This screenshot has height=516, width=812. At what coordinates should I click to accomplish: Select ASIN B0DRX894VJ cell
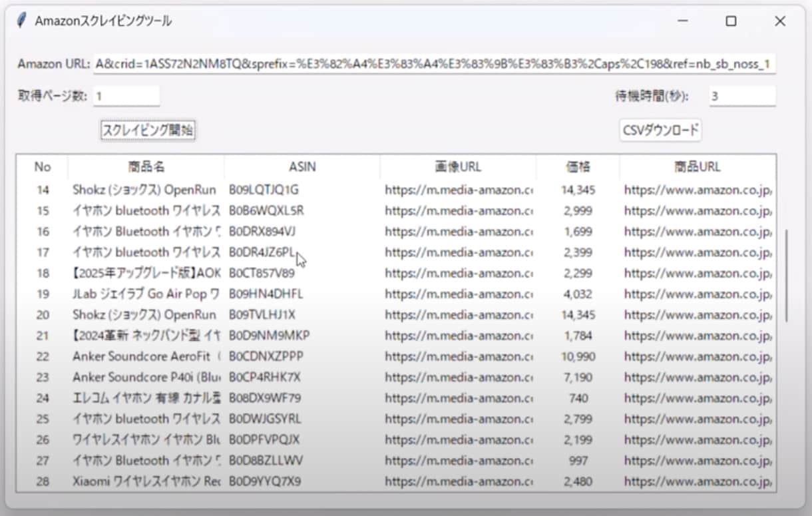262,232
